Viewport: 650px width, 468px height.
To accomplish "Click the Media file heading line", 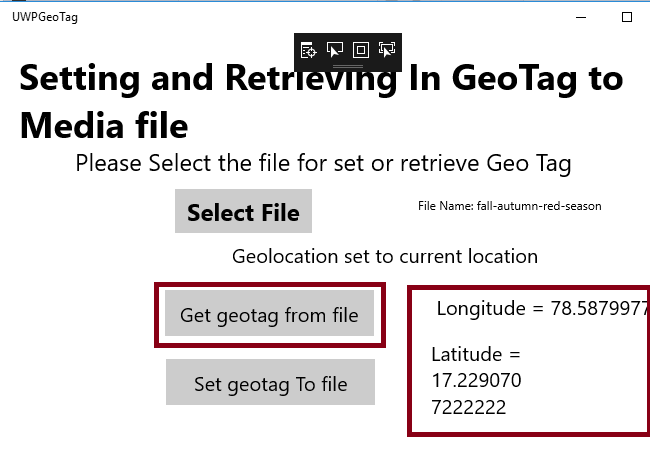I will coord(103,126).
